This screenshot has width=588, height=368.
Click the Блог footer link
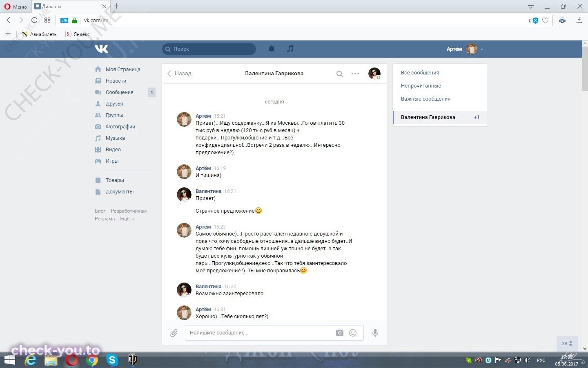click(100, 211)
